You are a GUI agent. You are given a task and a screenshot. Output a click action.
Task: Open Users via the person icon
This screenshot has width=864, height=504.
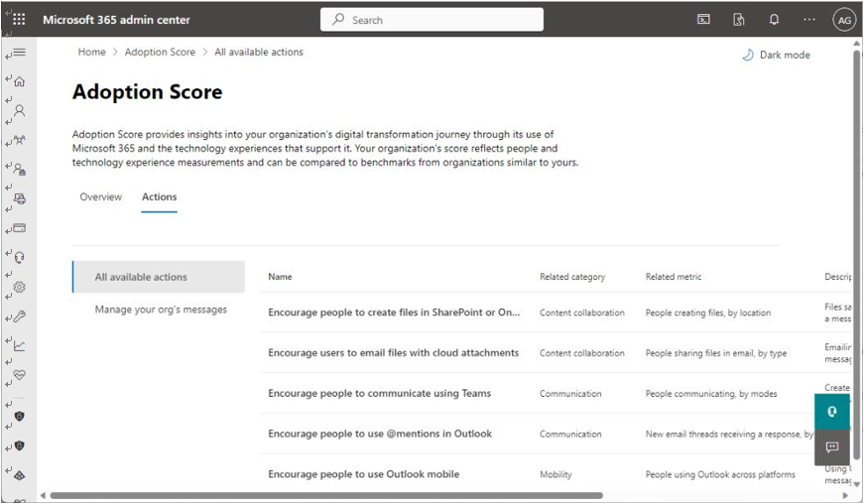tap(19, 111)
